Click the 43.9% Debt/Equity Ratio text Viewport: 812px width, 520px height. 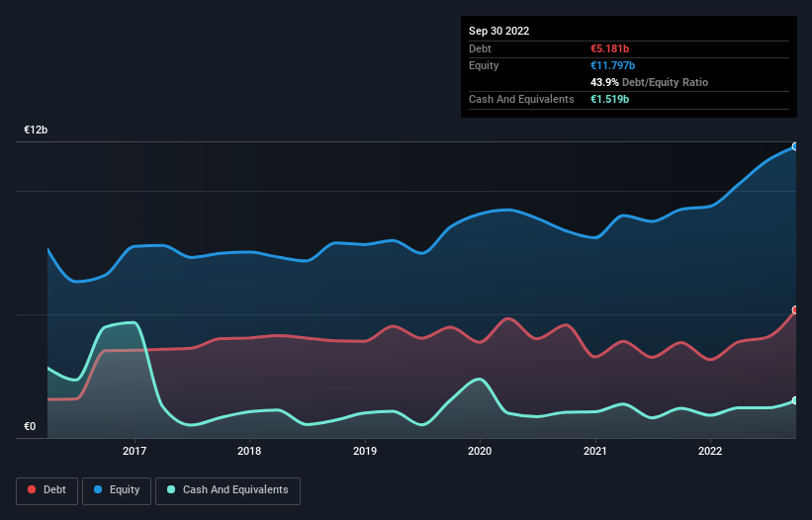[x=650, y=82]
